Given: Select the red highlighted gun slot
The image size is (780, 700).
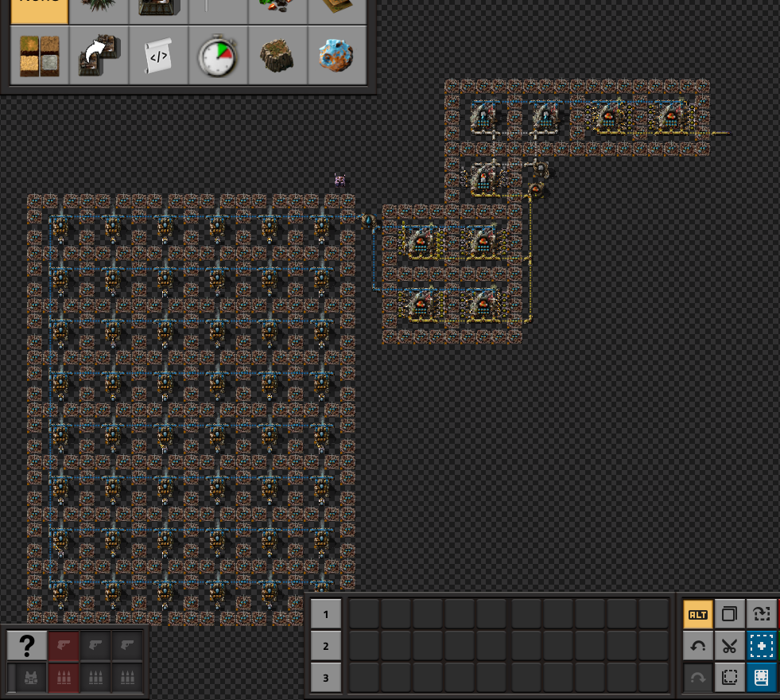Looking at the screenshot, I should [x=64, y=646].
